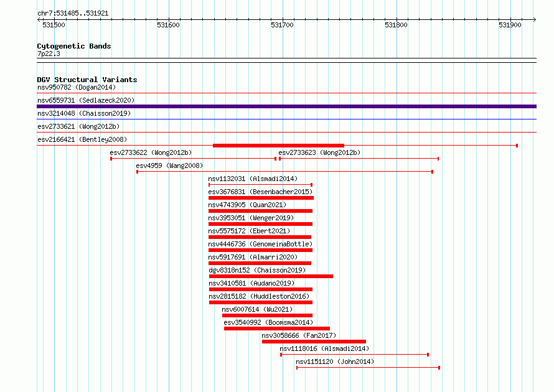This screenshot has width=554, height=392.
Task: Click the red bar under dgv8318n152
Action: coord(271,276)
